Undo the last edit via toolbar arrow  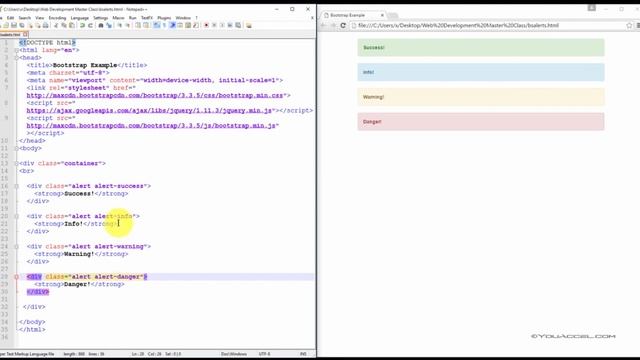(x=82, y=25)
